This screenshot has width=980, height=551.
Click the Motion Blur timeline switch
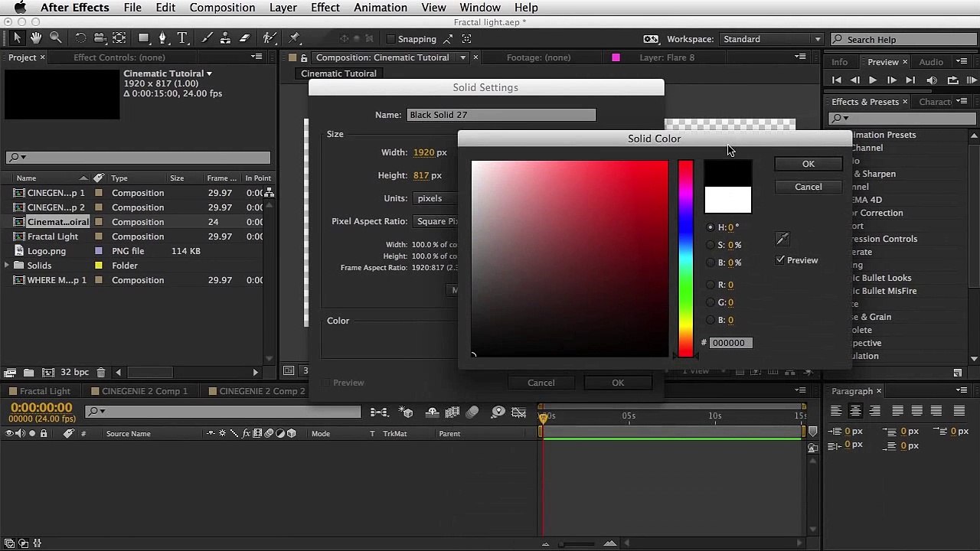coord(472,412)
